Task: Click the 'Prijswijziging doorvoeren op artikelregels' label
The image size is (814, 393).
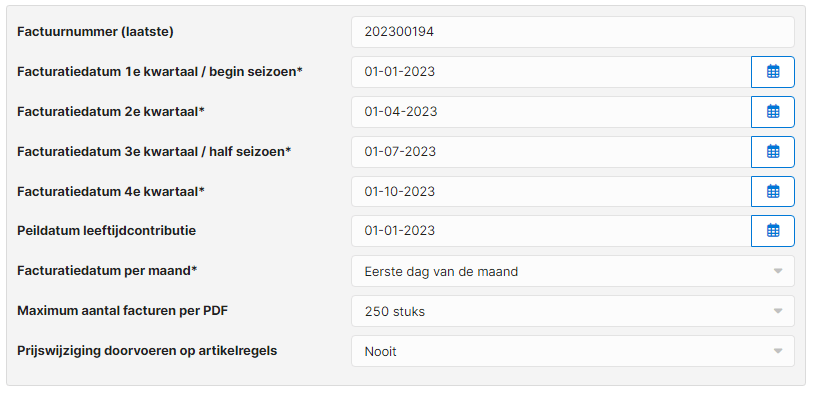Action: point(147,351)
